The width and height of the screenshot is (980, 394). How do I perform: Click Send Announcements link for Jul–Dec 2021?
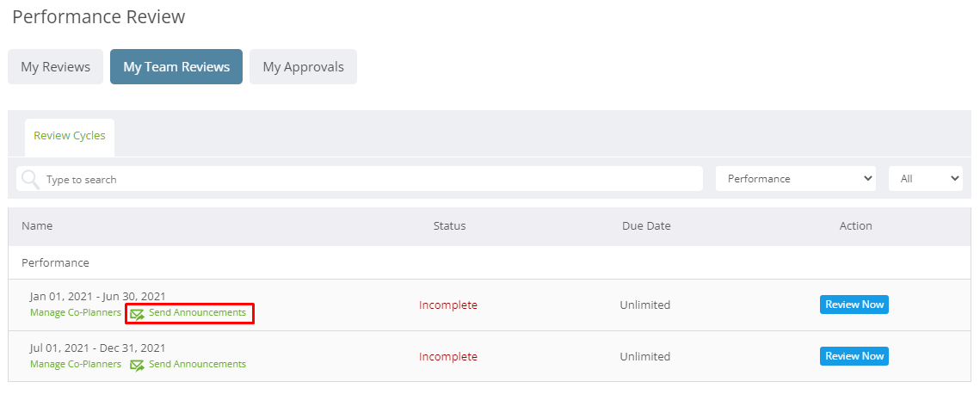coord(198,364)
